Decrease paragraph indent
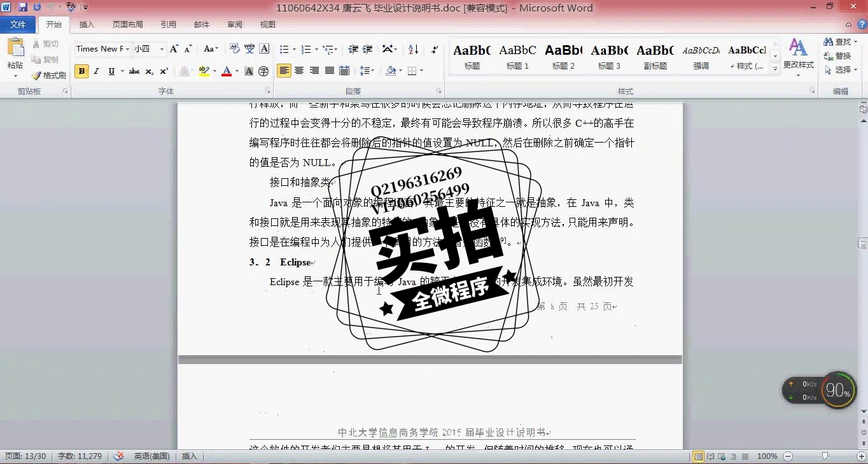Viewport: 868px width, 464px height. [353, 49]
